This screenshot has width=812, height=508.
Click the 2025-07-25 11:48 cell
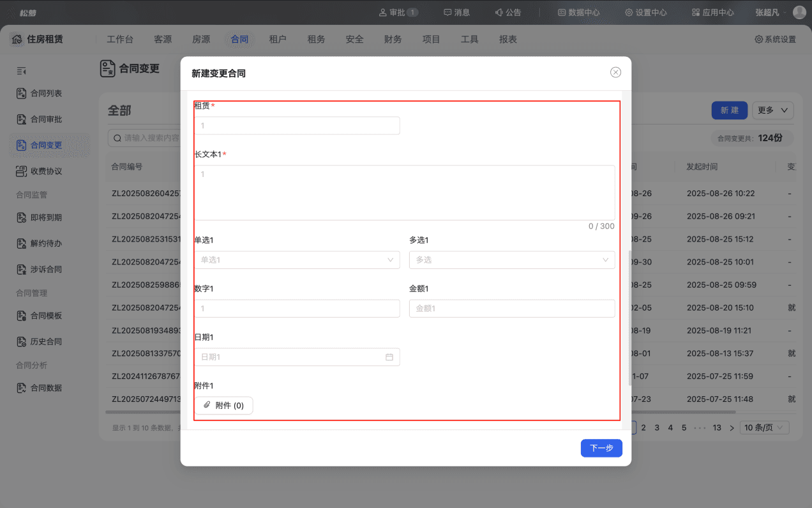coord(720,399)
